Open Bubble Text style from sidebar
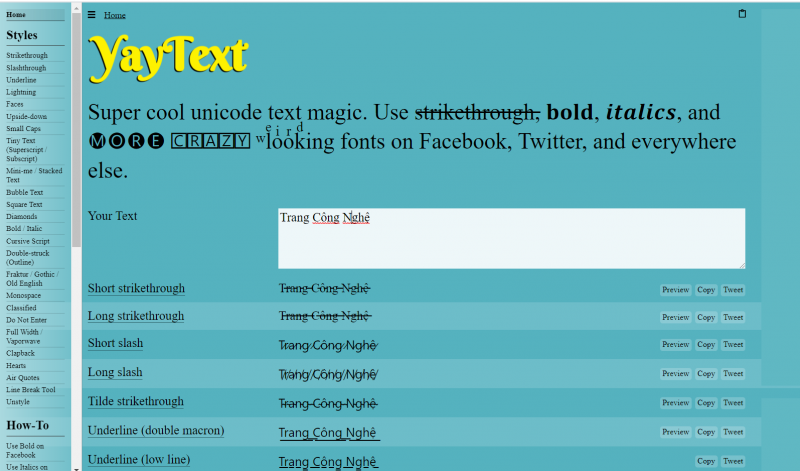The image size is (800, 471). click(25, 192)
